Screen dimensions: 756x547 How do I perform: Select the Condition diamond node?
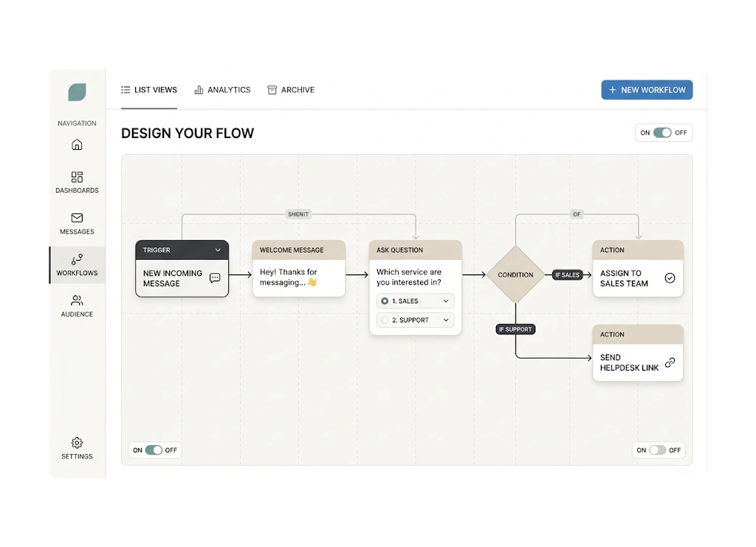(515, 275)
